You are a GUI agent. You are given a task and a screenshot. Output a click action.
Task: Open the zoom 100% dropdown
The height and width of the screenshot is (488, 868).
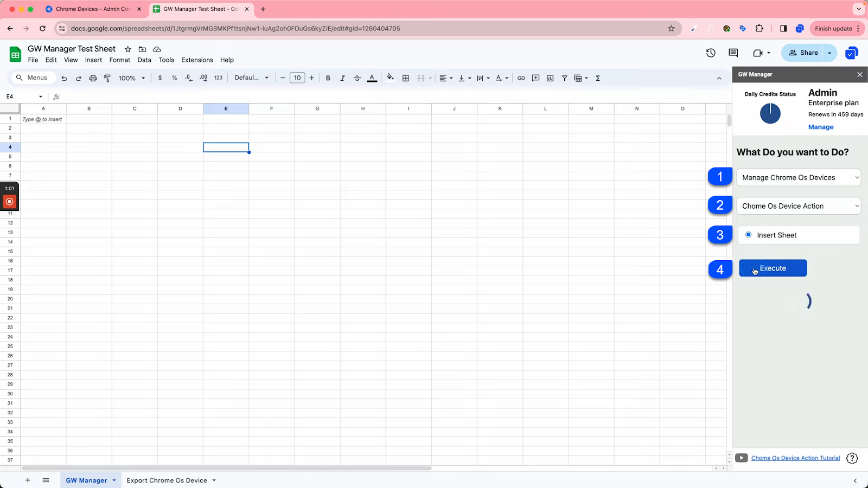pos(132,78)
